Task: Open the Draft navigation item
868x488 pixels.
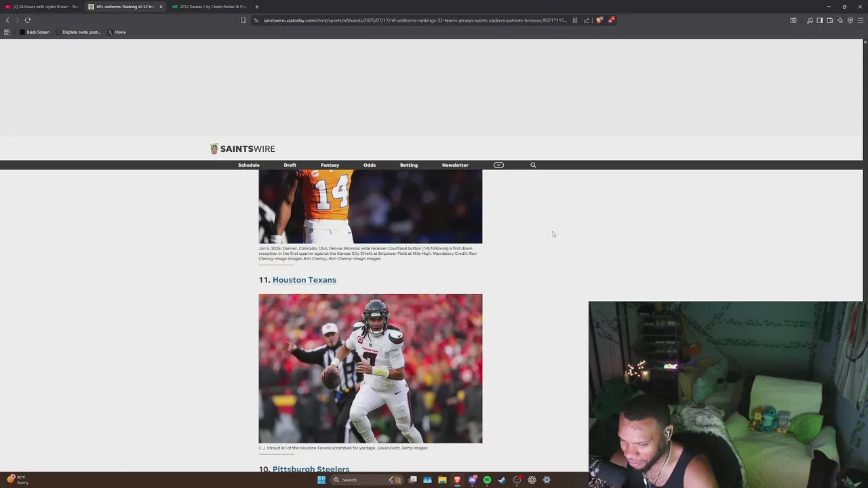Action: (x=290, y=165)
